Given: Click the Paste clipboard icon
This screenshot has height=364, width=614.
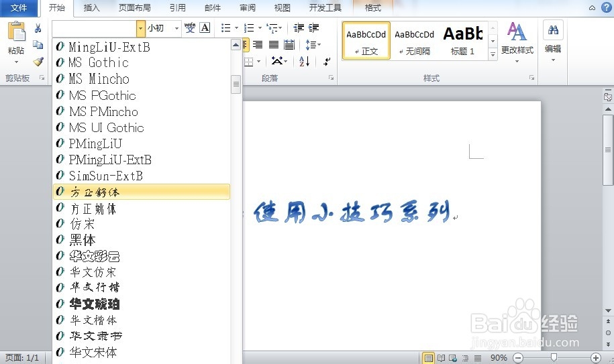Looking at the screenshot, I should coord(17,32).
